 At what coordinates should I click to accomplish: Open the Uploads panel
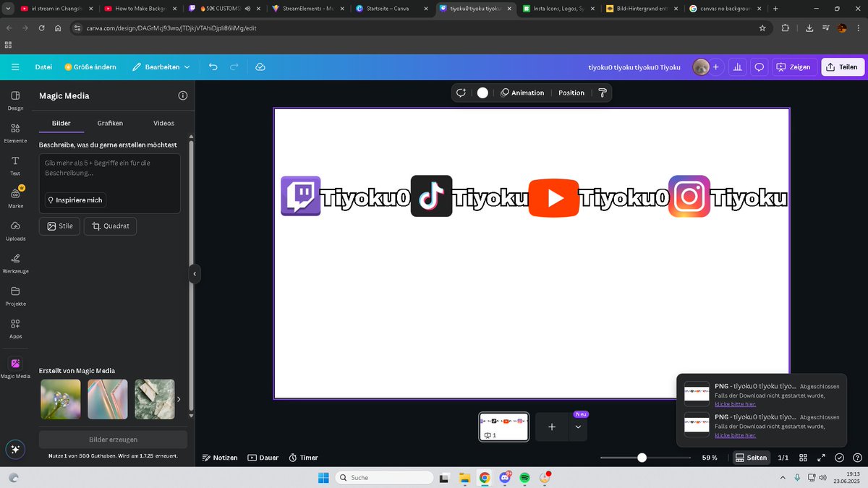click(x=15, y=231)
